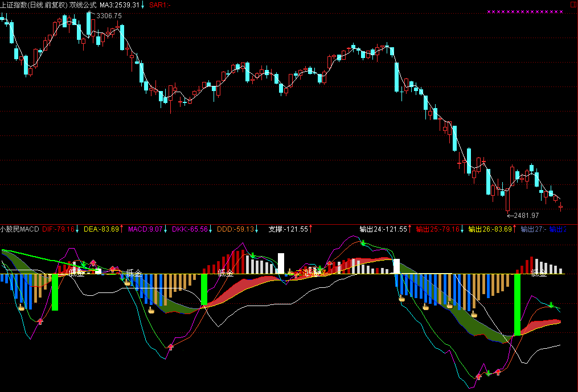
Task: Click the DDD:-59.13 value
Action: point(236,229)
